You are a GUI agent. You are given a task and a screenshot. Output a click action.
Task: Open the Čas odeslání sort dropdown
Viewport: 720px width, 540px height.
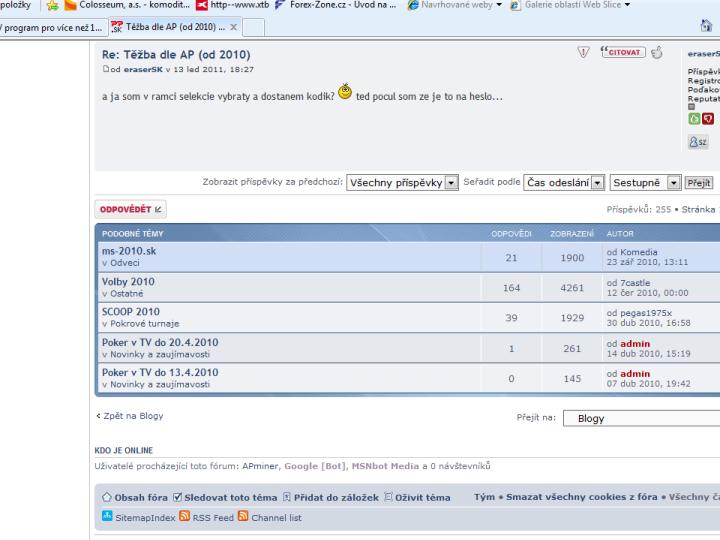564,183
